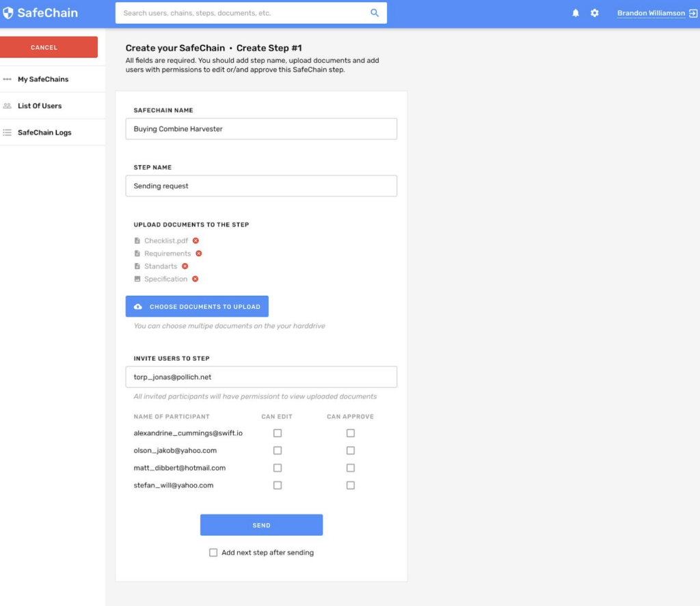
Task: Check Can Approve for olson_jakob@yahoo.com
Action: [x=351, y=450]
